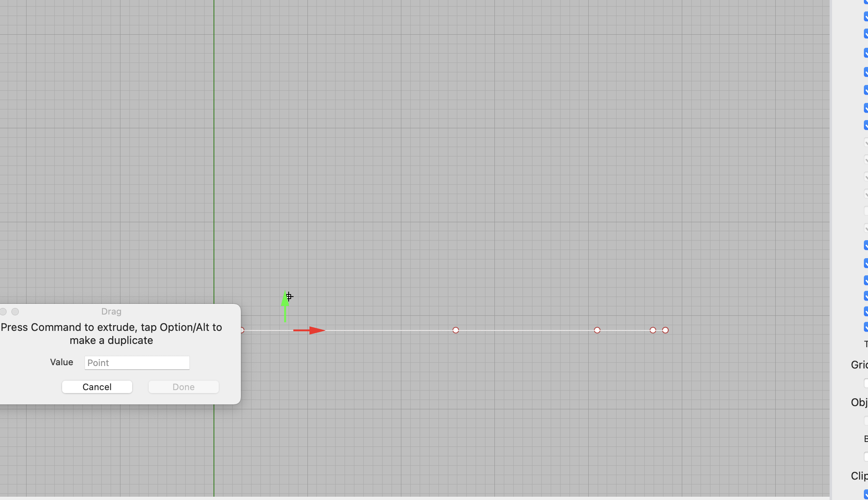Toggle the checkbox under the Clip heading

coord(866,494)
